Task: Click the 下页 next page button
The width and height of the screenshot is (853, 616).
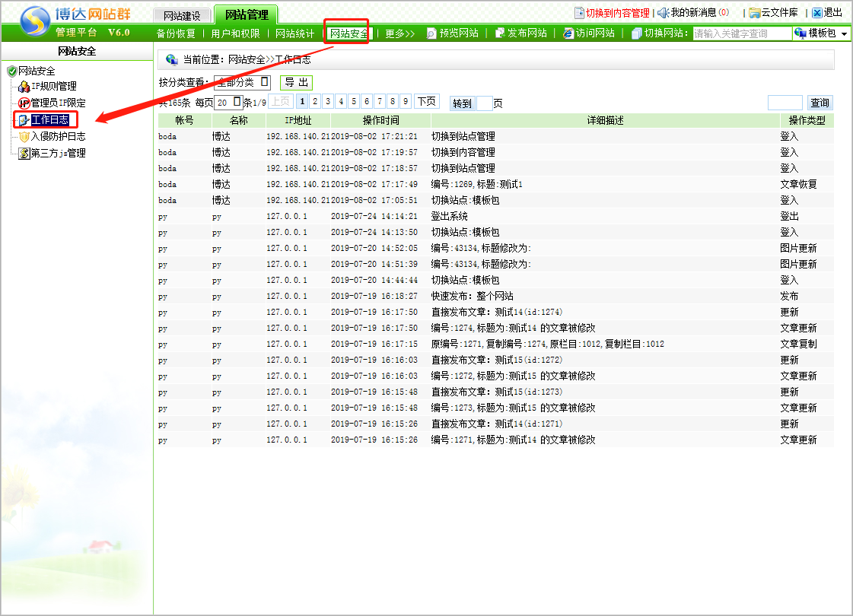Action: (426, 101)
